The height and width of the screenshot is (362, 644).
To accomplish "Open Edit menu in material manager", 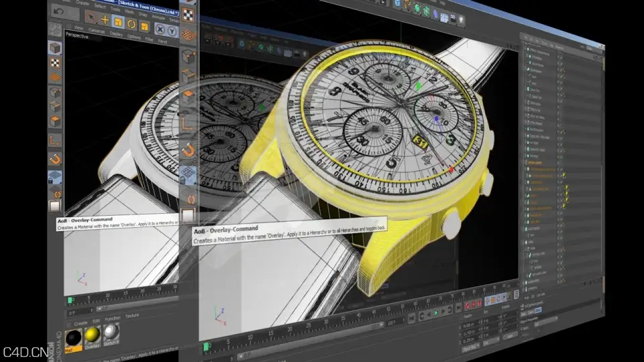I will tap(96, 320).
